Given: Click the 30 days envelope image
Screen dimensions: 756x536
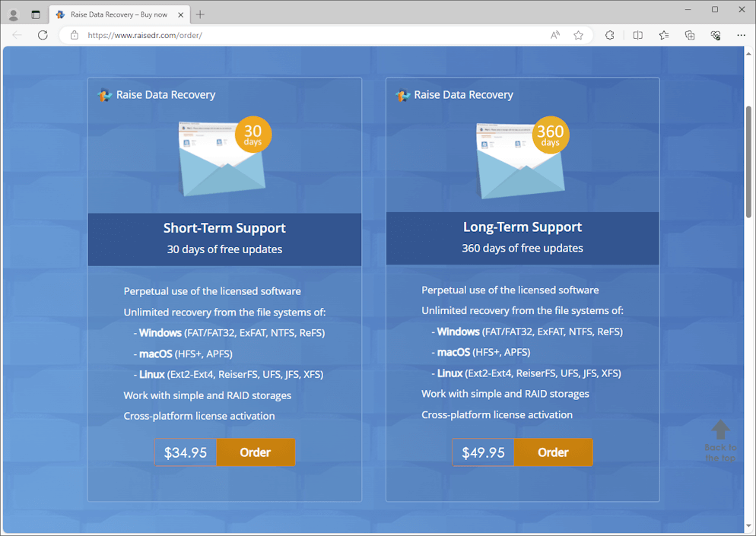Looking at the screenshot, I should 224,156.
